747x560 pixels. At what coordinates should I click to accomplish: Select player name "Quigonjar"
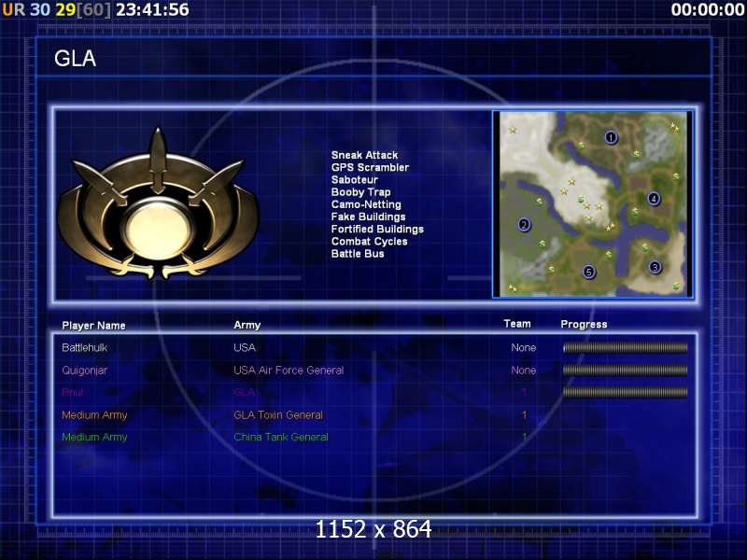[84, 371]
